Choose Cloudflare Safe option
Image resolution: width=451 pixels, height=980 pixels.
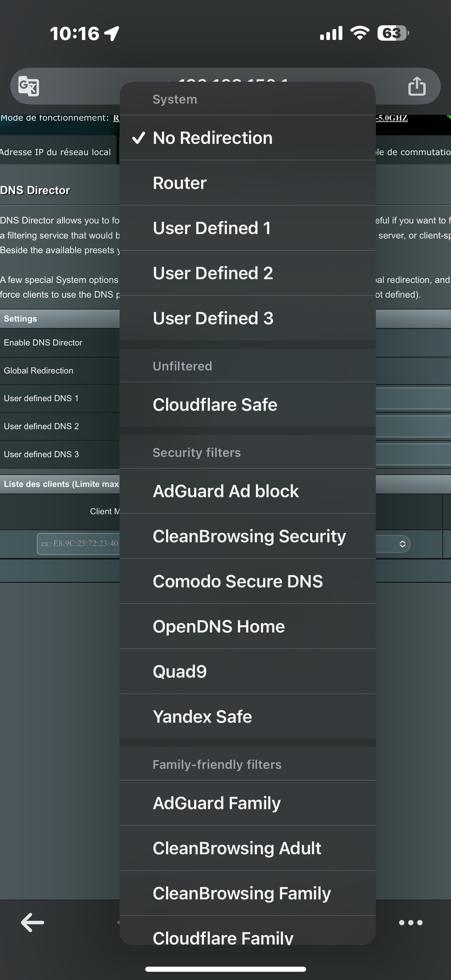(248, 404)
